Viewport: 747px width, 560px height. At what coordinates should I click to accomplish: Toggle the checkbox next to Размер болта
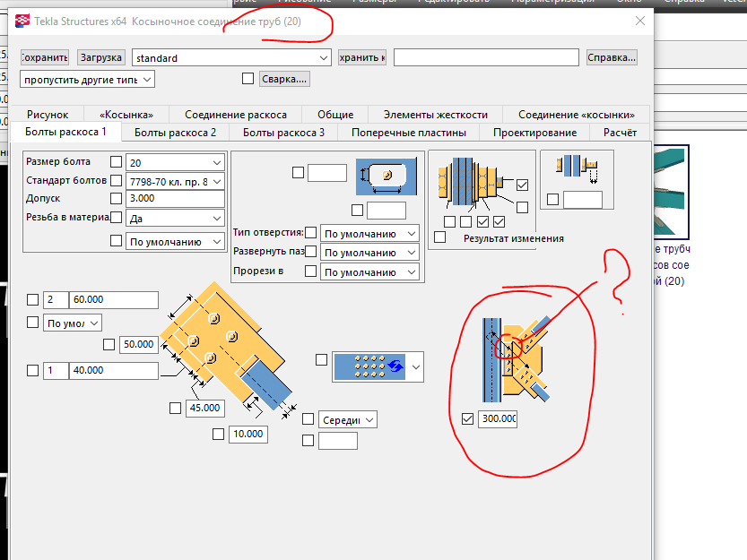116,162
